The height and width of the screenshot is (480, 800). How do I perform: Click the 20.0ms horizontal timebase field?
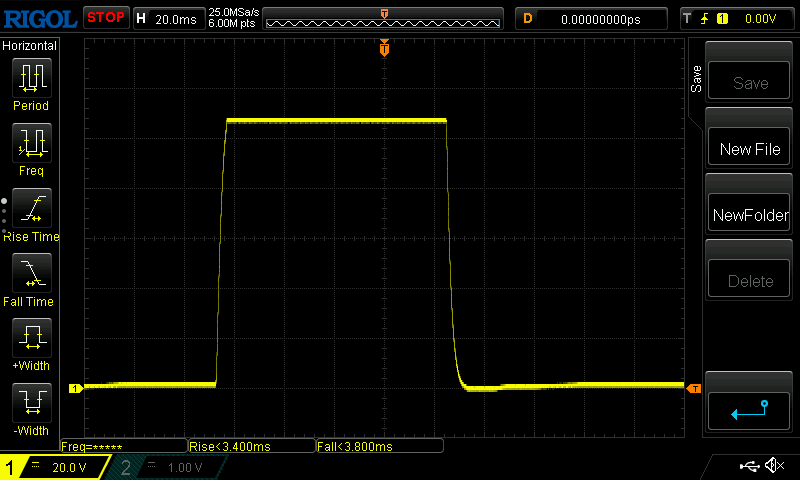coord(168,19)
